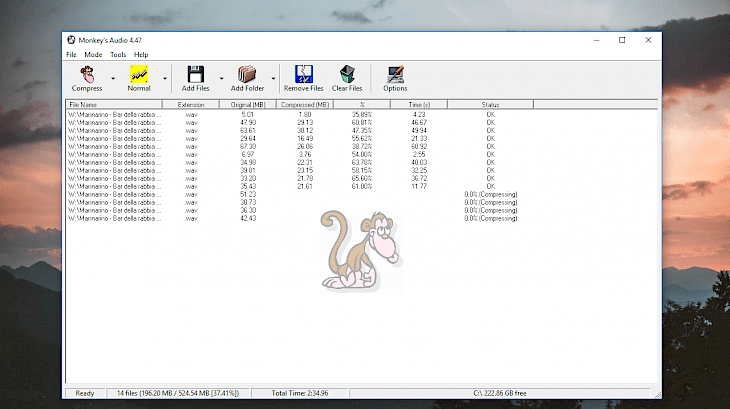Expand the Normal level dropdown arrow
Image resolution: width=730 pixels, height=409 pixels.
tap(165, 79)
